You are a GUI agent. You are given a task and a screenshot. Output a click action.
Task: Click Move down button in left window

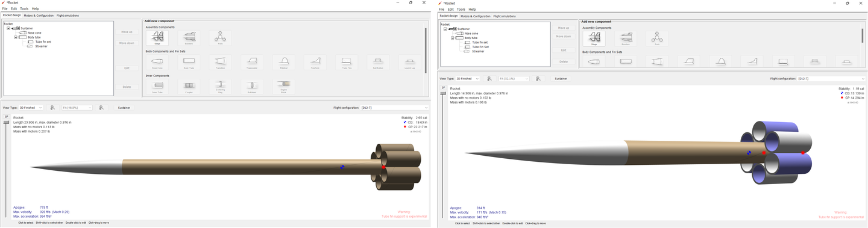(x=127, y=43)
